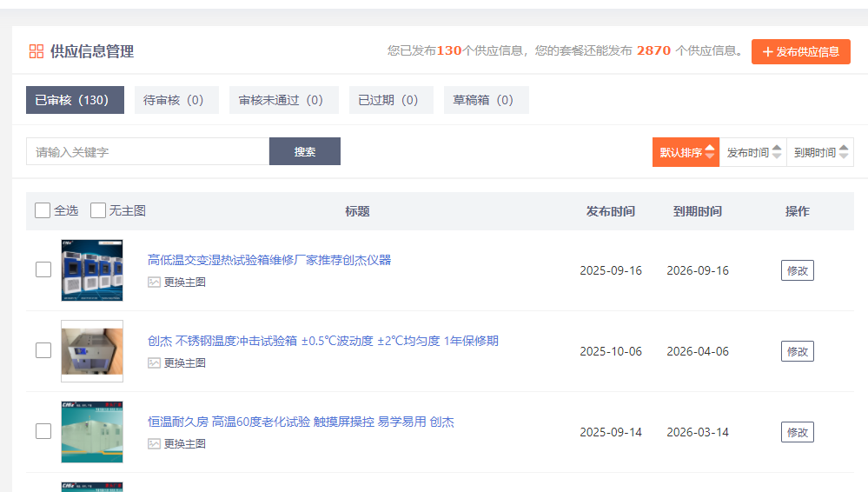
Task: Click 修改 for the 2025-10-06 listing
Action: (797, 351)
